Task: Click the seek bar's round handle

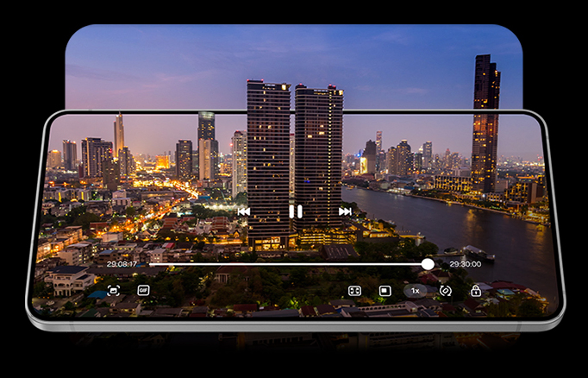Action: click(428, 264)
